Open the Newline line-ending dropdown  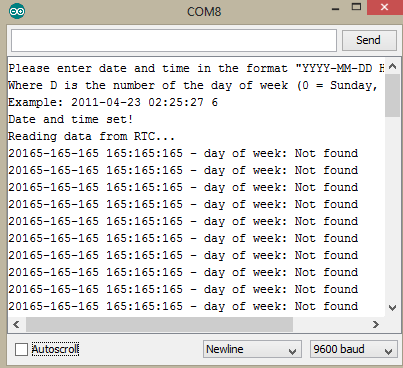pos(252,349)
